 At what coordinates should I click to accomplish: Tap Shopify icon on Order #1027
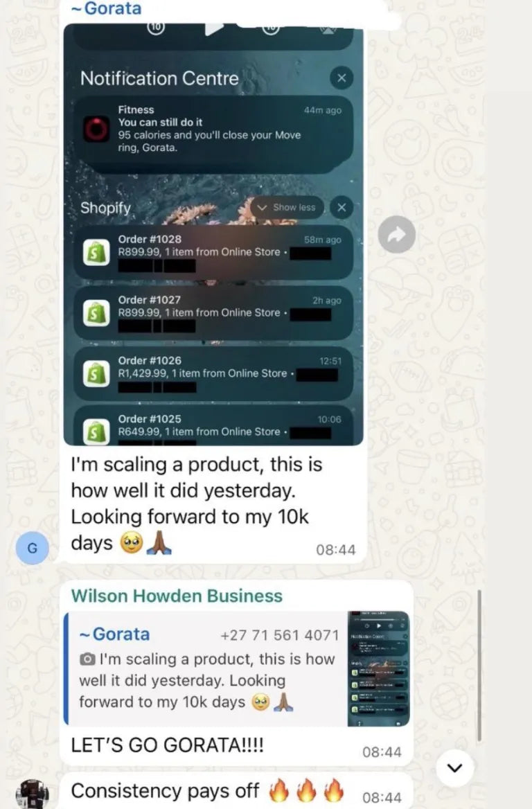pos(96,312)
